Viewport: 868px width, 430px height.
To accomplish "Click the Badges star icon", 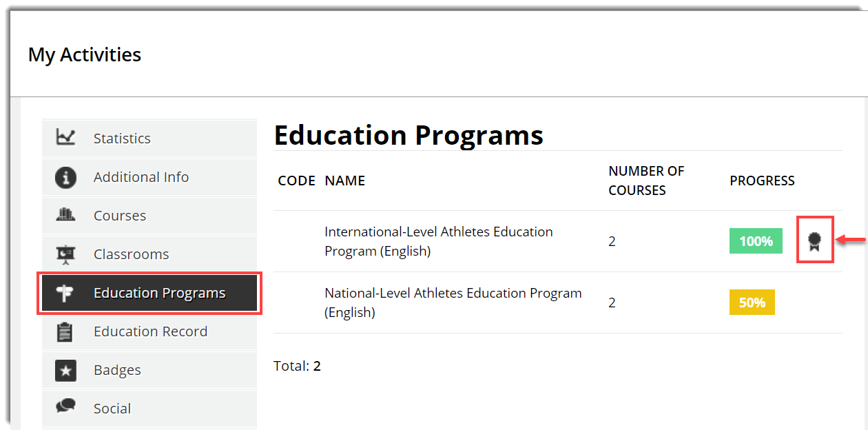I will pyautogui.click(x=65, y=370).
